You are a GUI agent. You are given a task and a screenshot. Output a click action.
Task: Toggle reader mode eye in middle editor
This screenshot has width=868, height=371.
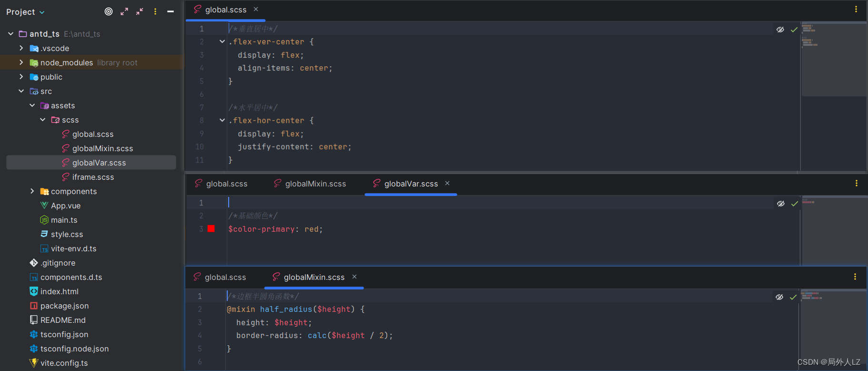(781, 204)
